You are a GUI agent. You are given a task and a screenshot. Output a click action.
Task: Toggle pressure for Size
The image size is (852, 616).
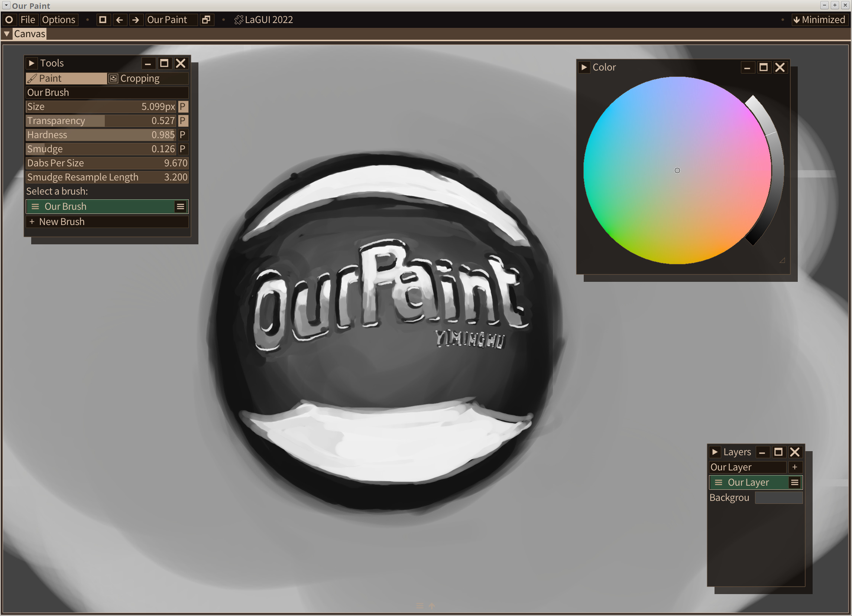[182, 107]
